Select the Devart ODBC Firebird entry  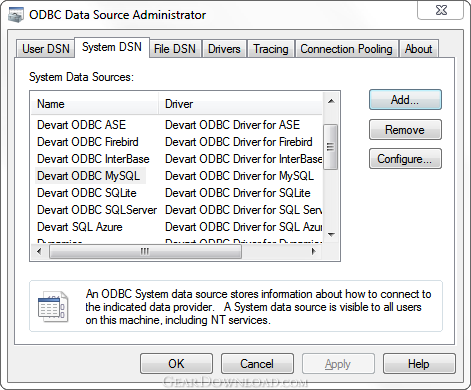(88, 142)
